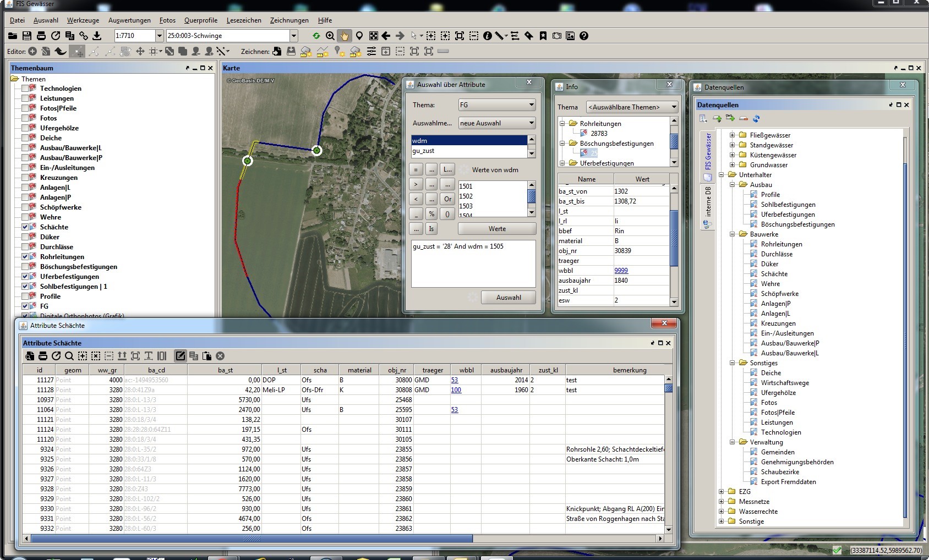The height and width of the screenshot is (560, 929).
Task: Click blue refresh icon in Datenquellen toolbar
Action: click(756, 118)
